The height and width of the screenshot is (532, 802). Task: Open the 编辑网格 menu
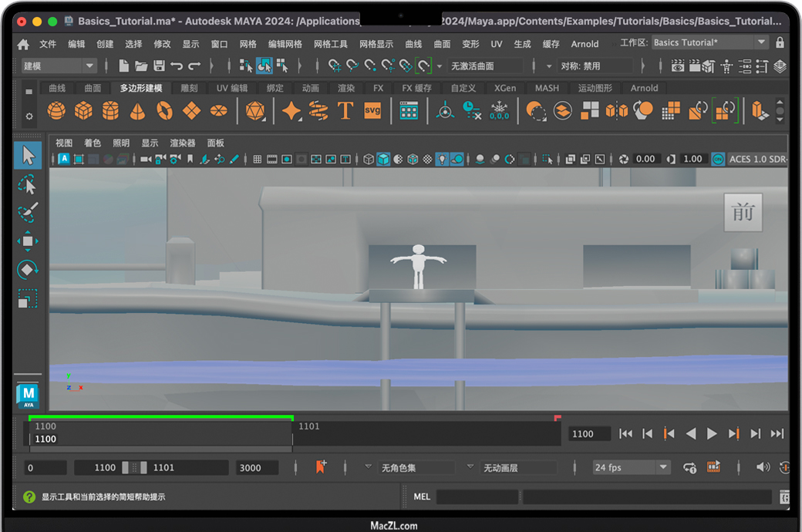(285, 44)
